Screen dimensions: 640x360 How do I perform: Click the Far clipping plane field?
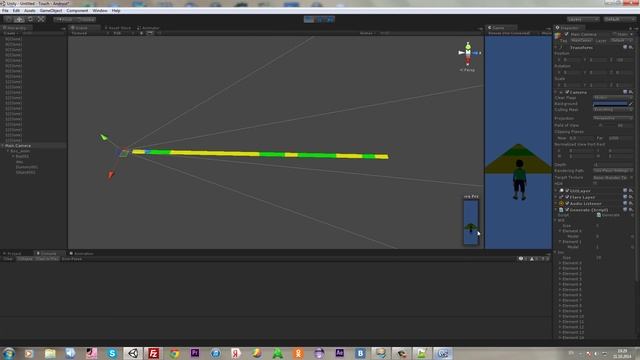click(x=620, y=138)
